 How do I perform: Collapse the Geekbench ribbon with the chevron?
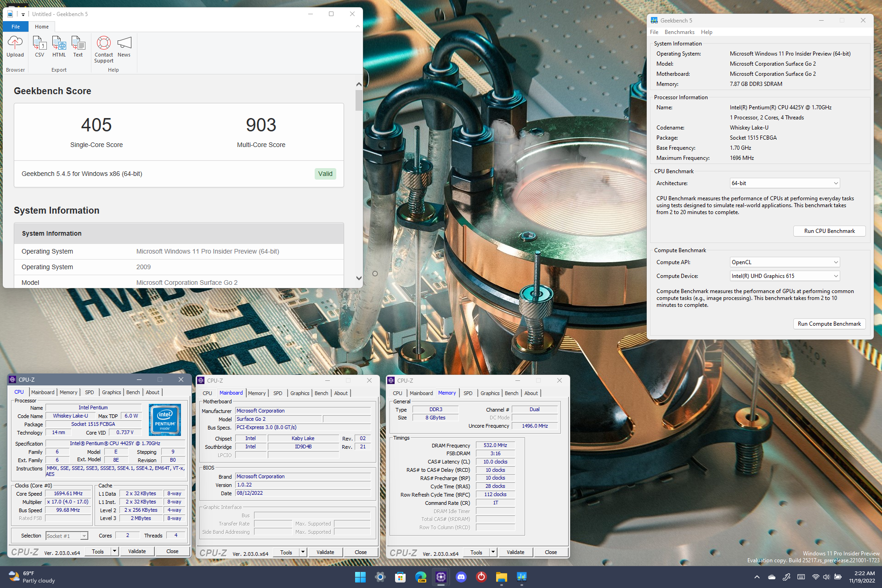point(357,27)
